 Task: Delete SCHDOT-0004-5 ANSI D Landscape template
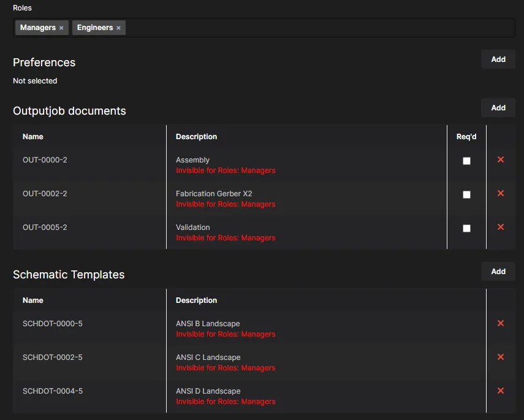[500, 391]
